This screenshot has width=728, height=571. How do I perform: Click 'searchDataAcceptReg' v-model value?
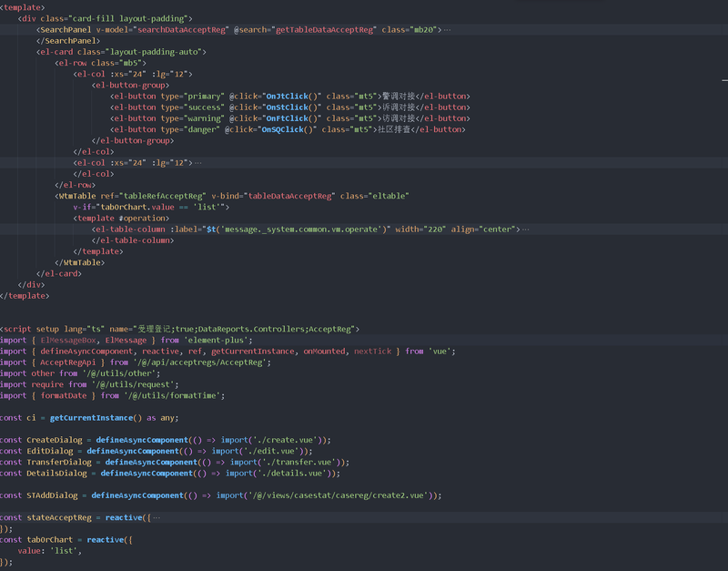(x=181, y=30)
